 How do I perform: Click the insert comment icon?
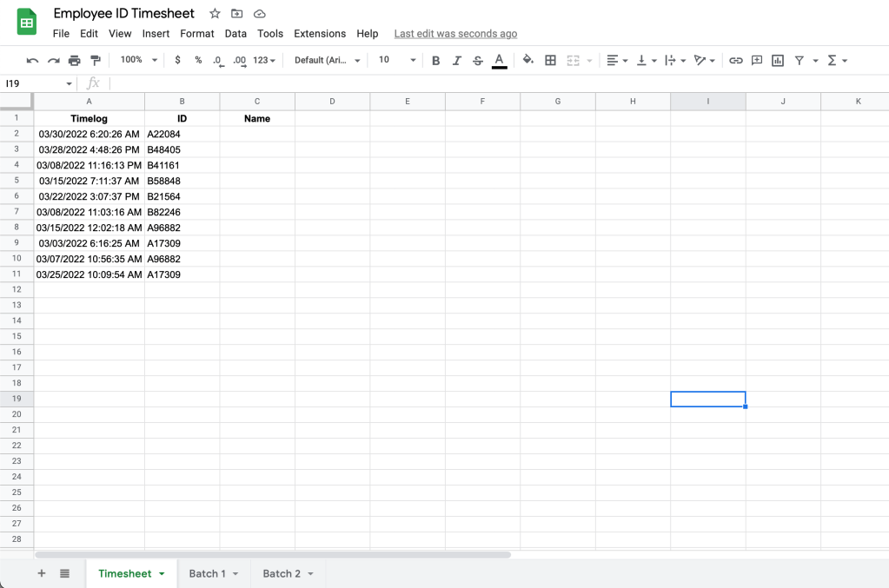(757, 60)
